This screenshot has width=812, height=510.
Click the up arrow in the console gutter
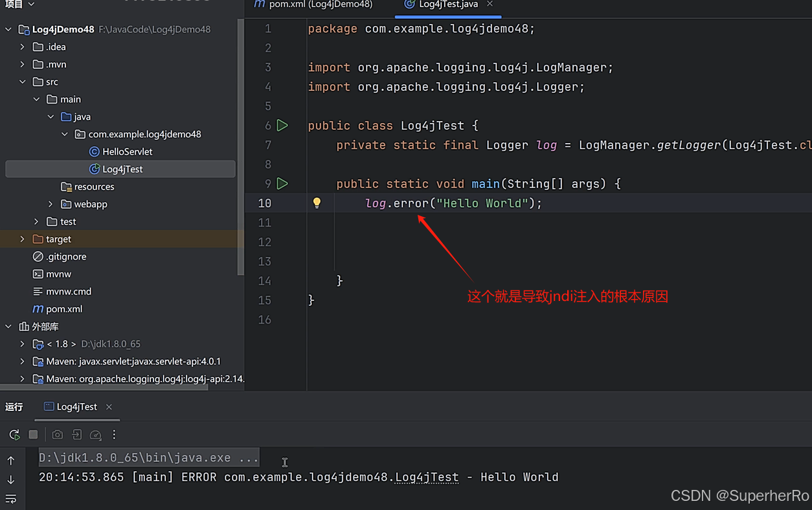[11, 461]
